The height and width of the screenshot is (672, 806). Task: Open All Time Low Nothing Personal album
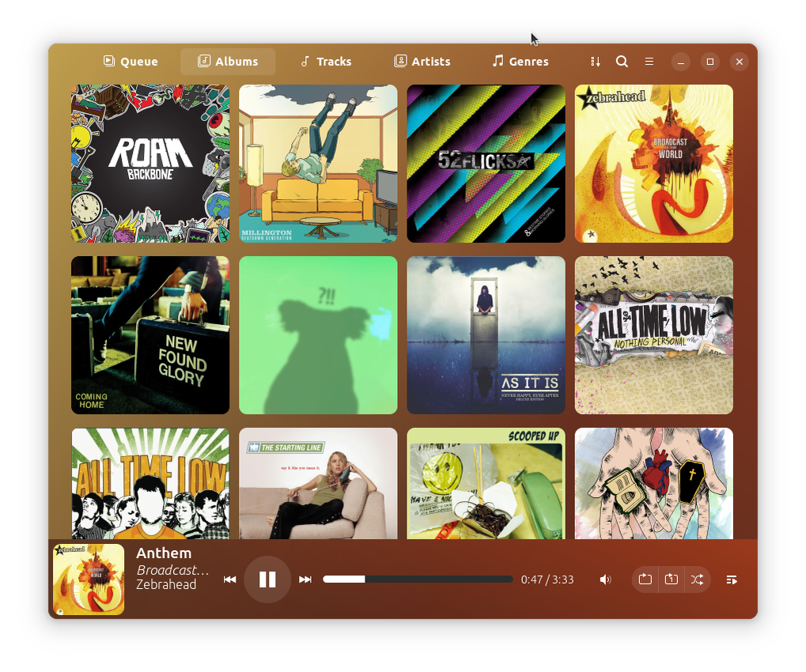click(654, 335)
